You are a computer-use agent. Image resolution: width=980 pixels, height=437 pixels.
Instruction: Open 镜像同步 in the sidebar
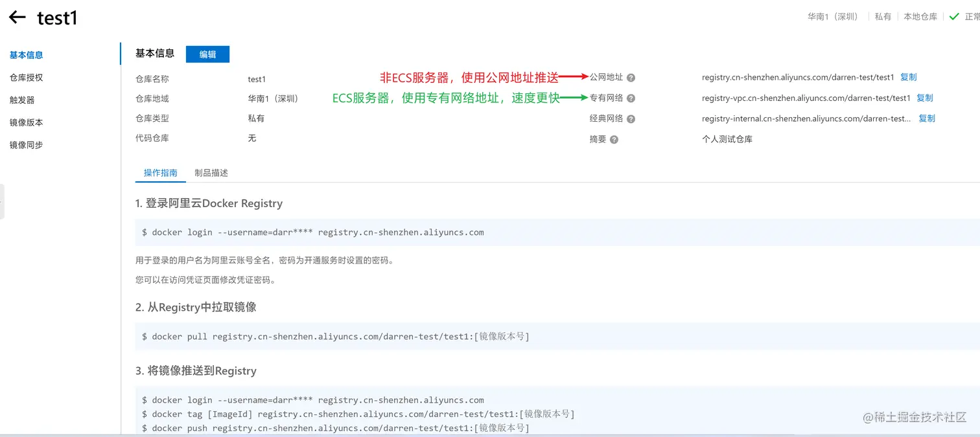26,145
